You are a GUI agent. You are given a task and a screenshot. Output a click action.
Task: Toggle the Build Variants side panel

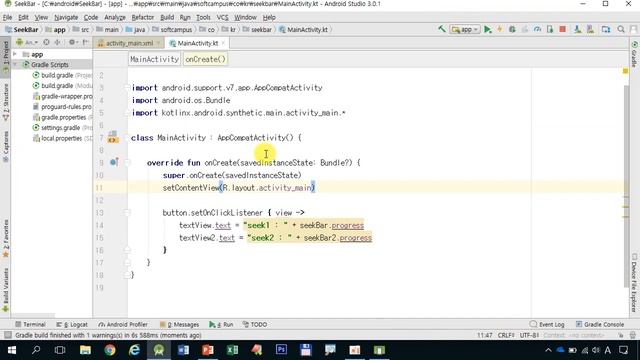pos(6,290)
